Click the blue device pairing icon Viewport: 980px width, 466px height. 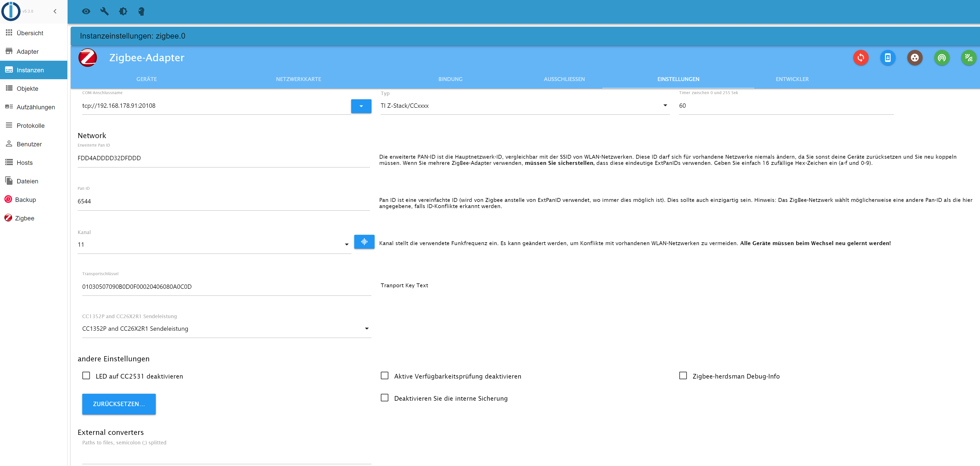click(x=887, y=58)
